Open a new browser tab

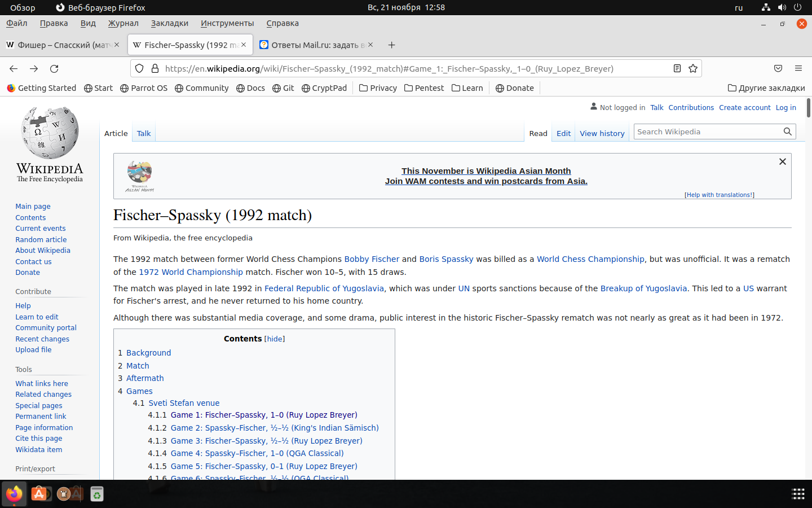coord(391,45)
